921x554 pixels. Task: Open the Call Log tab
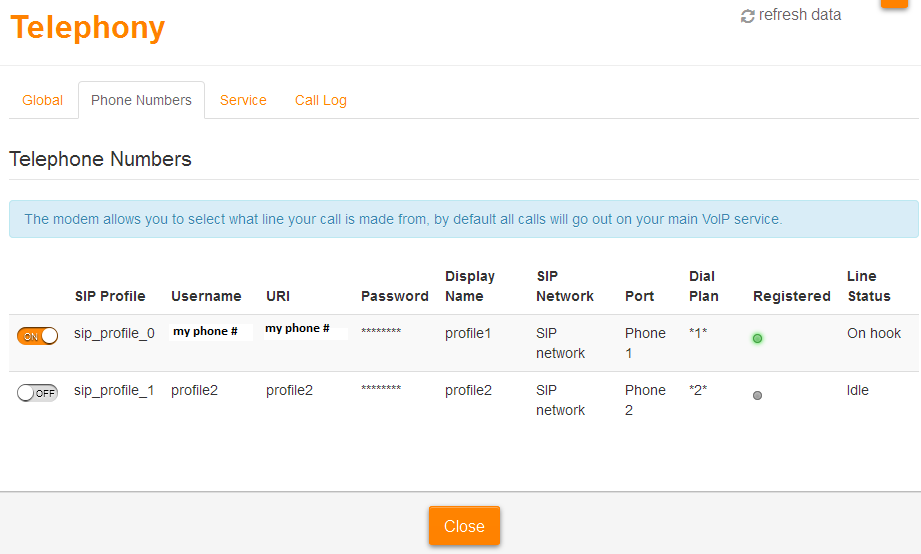click(321, 100)
